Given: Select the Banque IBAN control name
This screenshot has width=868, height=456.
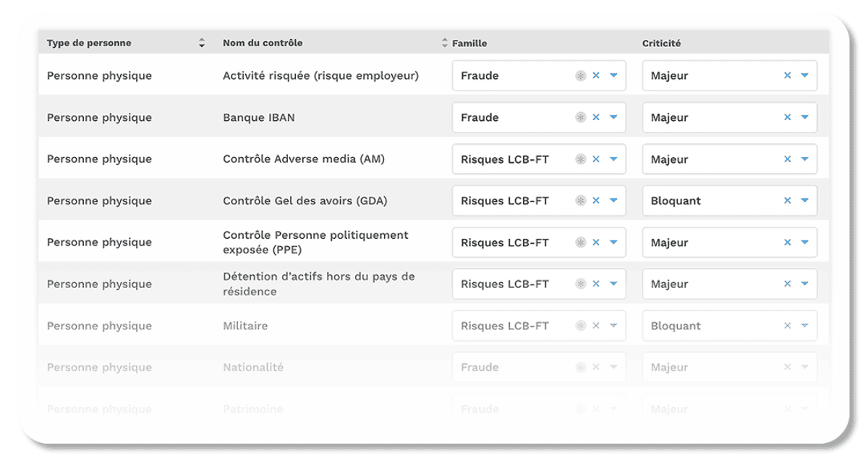Looking at the screenshot, I should (258, 117).
